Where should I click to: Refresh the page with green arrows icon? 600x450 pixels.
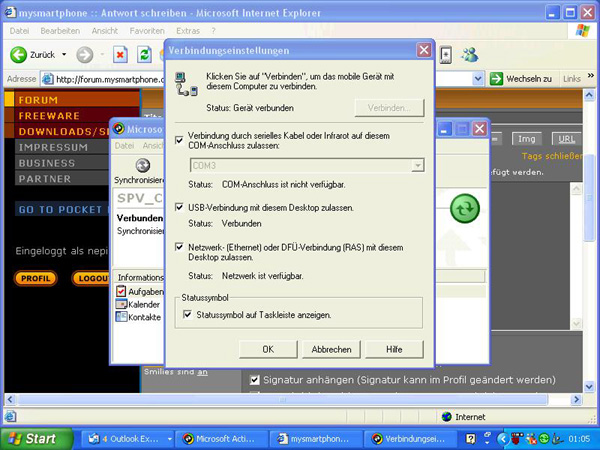coord(144,55)
